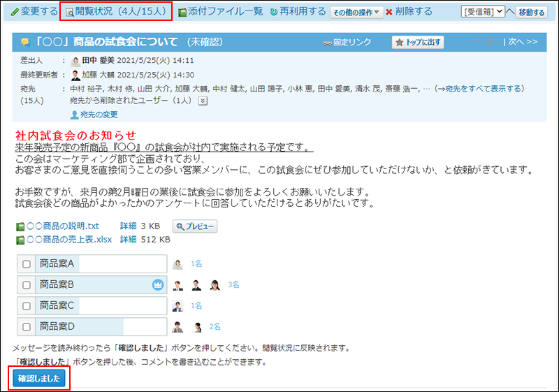Image resolution: width=559 pixels, height=392 pixels.
Task: Open 閲覧状況 (4人/15人) view status
Action: (116, 11)
